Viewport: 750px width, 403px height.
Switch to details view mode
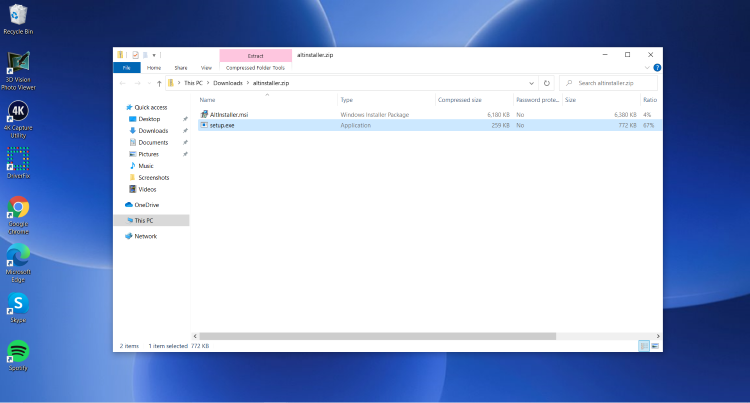(x=644, y=346)
